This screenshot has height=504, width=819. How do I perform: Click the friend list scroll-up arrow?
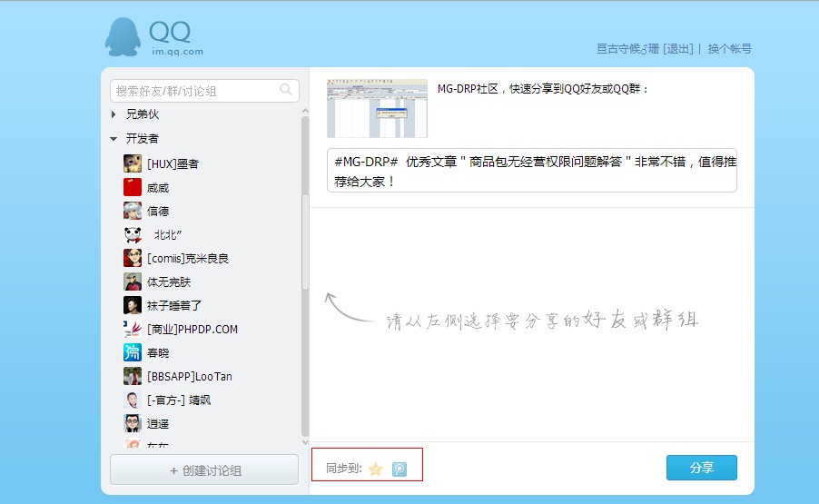coord(305,111)
